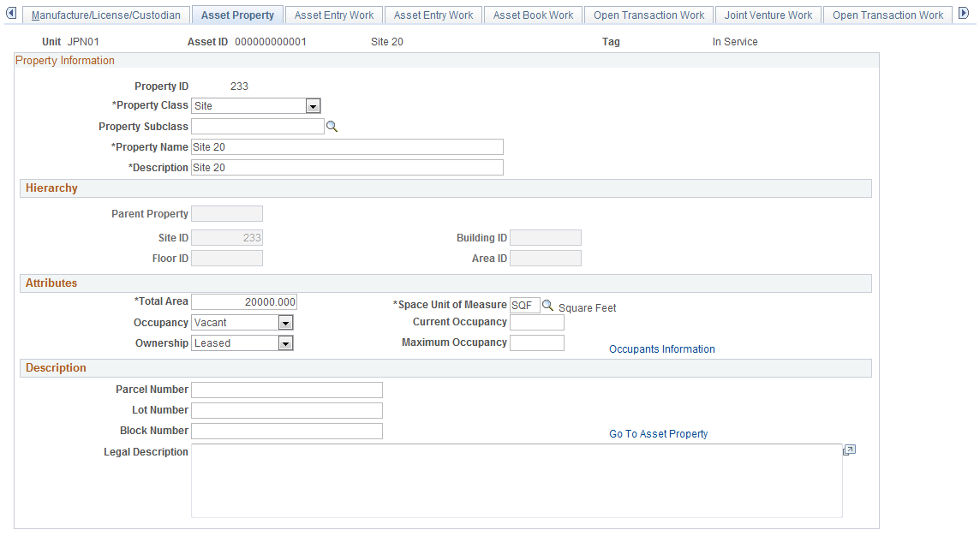Image resolution: width=980 pixels, height=536 pixels.
Task: Click into the Property Name field
Action: click(x=347, y=147)
